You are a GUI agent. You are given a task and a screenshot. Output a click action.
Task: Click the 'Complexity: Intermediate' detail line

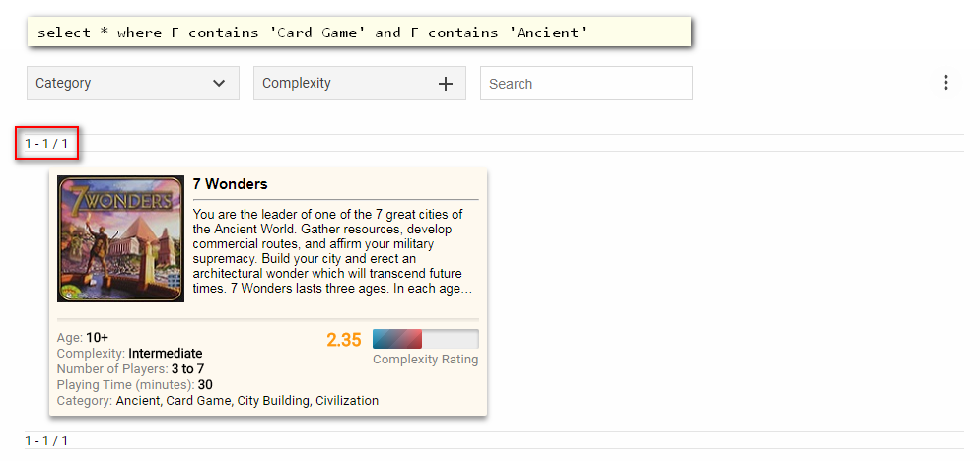(129, 354)
